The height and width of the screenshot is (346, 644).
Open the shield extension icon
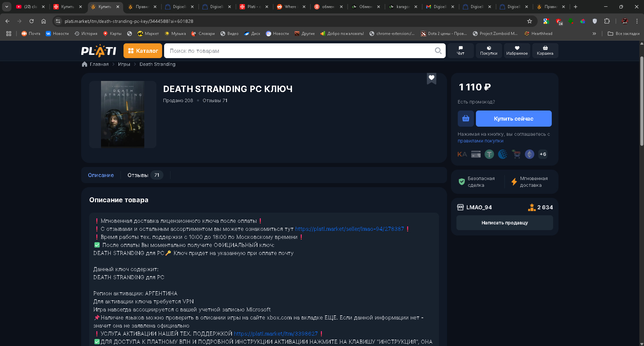(595, 21)
